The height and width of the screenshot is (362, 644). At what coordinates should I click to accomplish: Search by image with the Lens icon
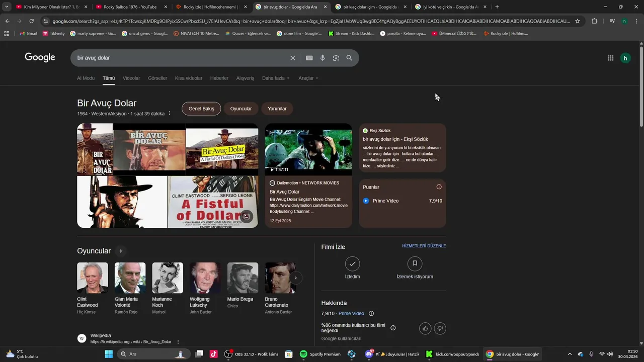[x=336, y=58]
